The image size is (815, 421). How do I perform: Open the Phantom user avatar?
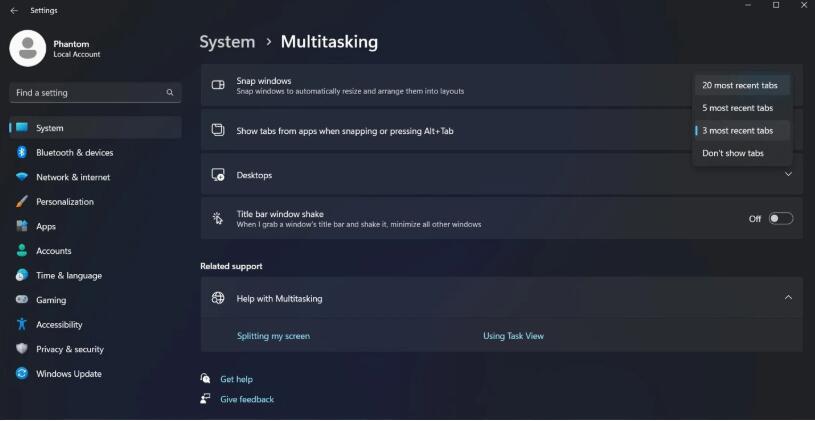pyautogui.click(x=28, y=48)
